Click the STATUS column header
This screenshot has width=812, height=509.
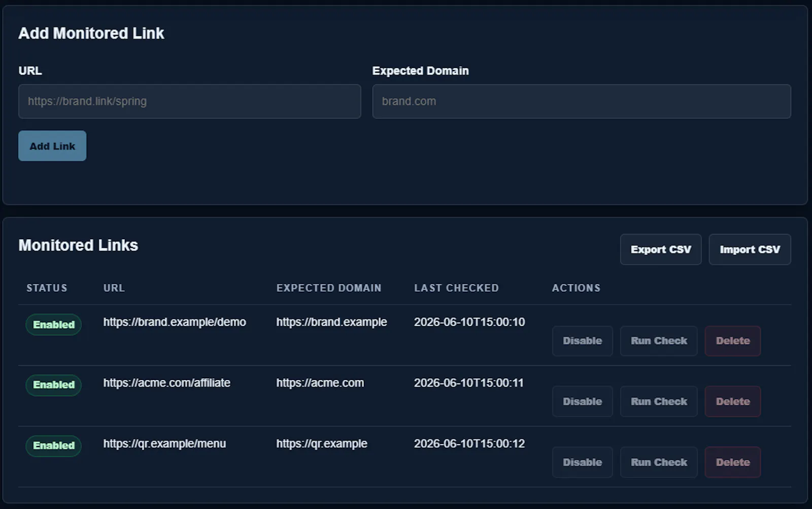tap(47, 288)
